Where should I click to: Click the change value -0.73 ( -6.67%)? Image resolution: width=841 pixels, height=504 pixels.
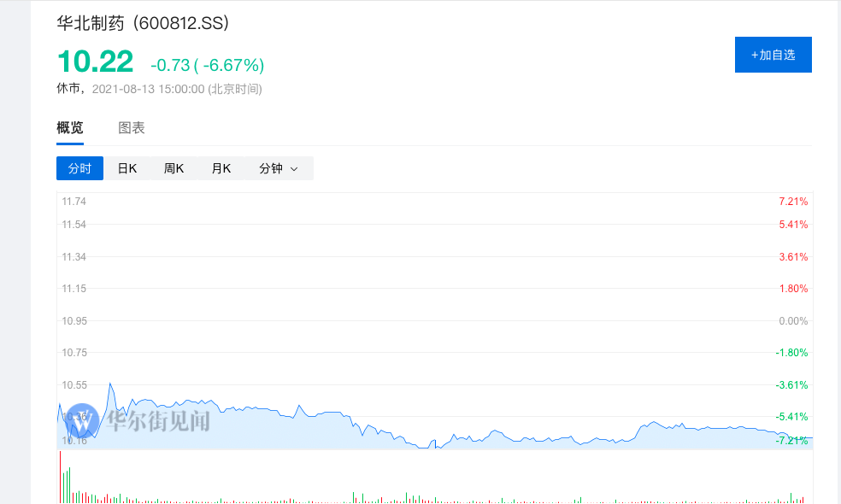point(207,65)
